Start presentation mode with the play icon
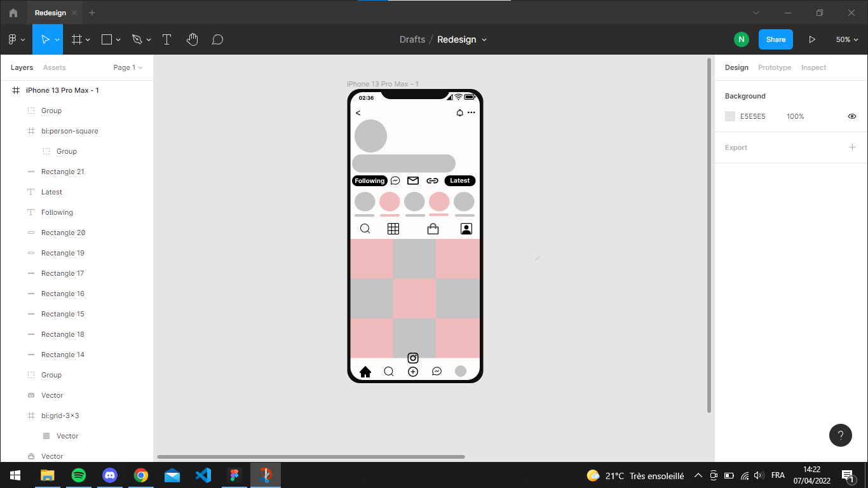Image resolution: width=868 pixels, height=488 pixels. pos(813,39)
